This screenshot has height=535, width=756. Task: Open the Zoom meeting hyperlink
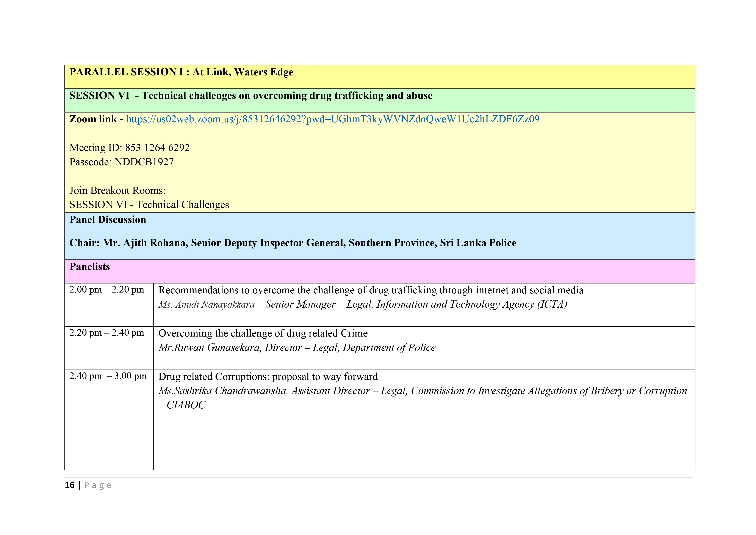pos(333,119)
